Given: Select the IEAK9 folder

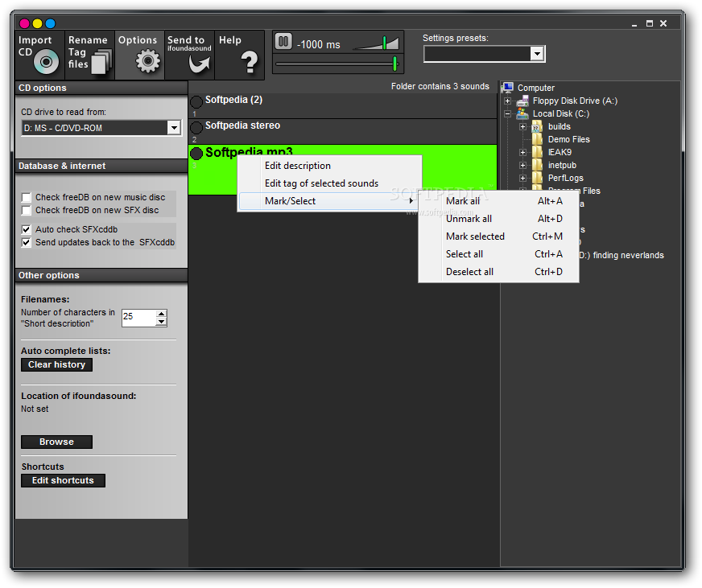Looking at the screenshot, I should point(560,152).
